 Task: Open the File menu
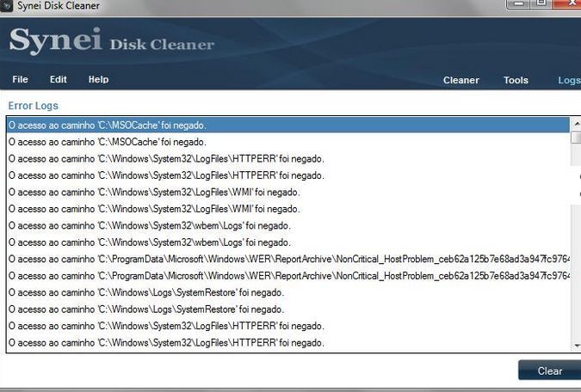[20, 80]
